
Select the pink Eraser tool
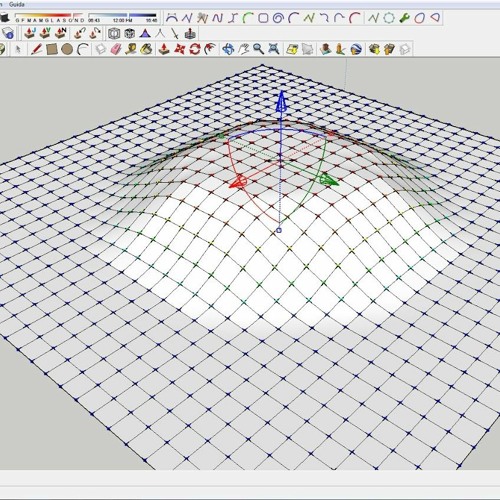point(116,49)
